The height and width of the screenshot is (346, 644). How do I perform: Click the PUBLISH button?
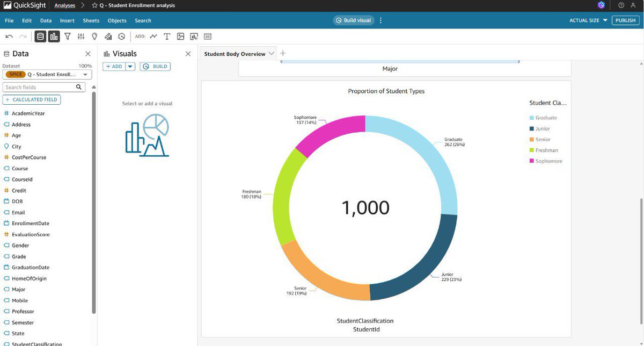pos(625,20)
